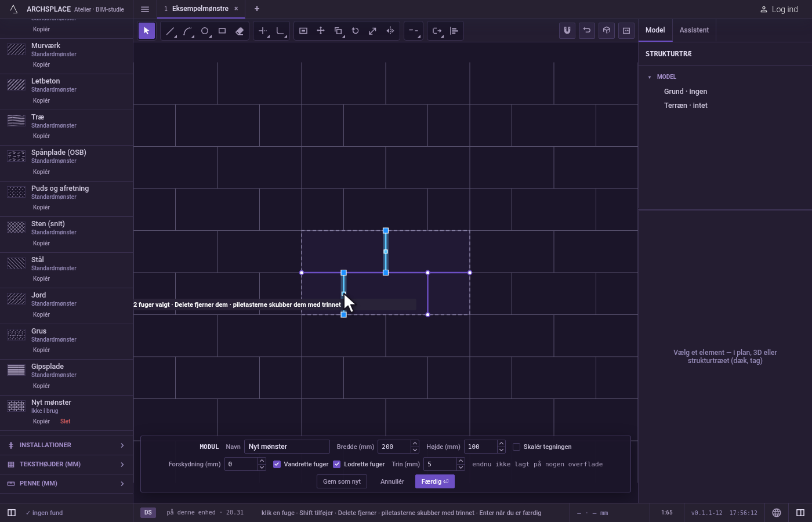Viewport: 812px width, 522px height.
Task: Click Gem som nyt button
Action: (342, 481)
